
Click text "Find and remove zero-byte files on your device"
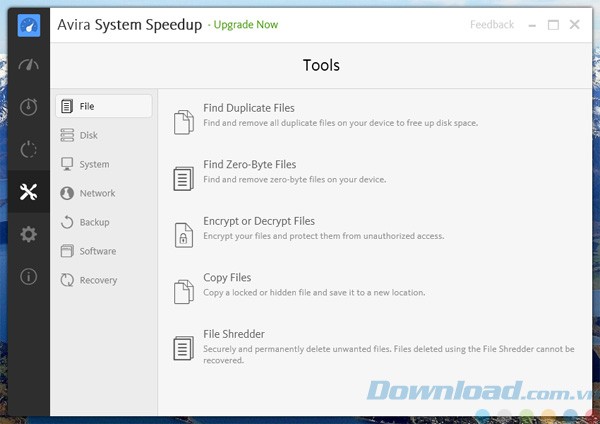tap(294, 179)
